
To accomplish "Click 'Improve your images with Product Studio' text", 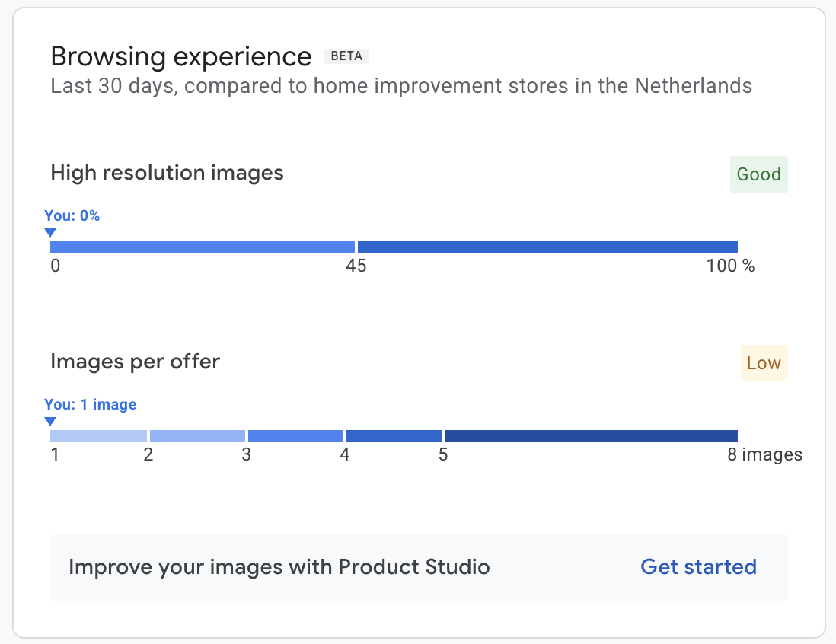I will coord(279,567).
